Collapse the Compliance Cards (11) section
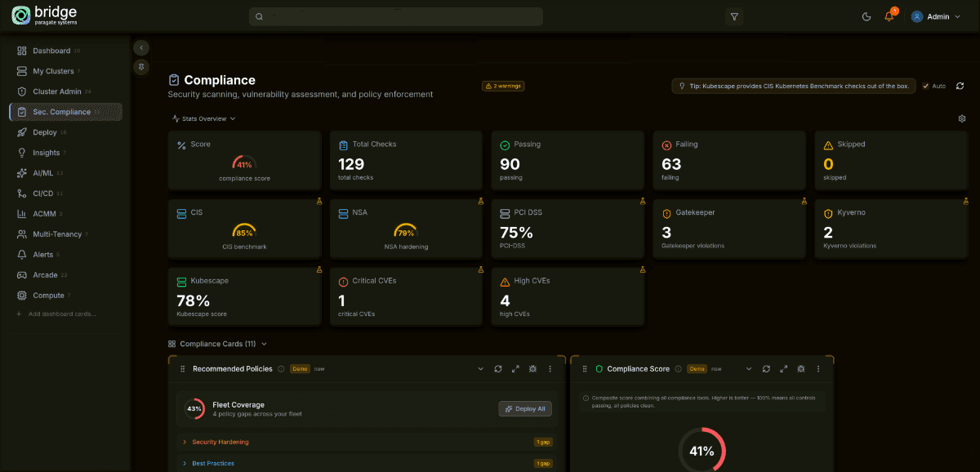Image resolution: width=980 pixels, height=472 pixels. 217,344
